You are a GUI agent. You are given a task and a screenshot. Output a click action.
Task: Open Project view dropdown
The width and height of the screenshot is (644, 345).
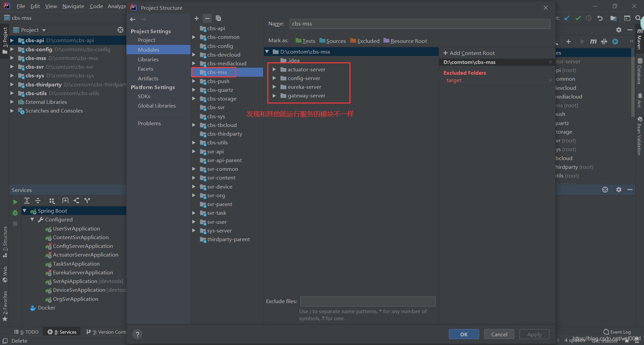[x=44, y=30]
